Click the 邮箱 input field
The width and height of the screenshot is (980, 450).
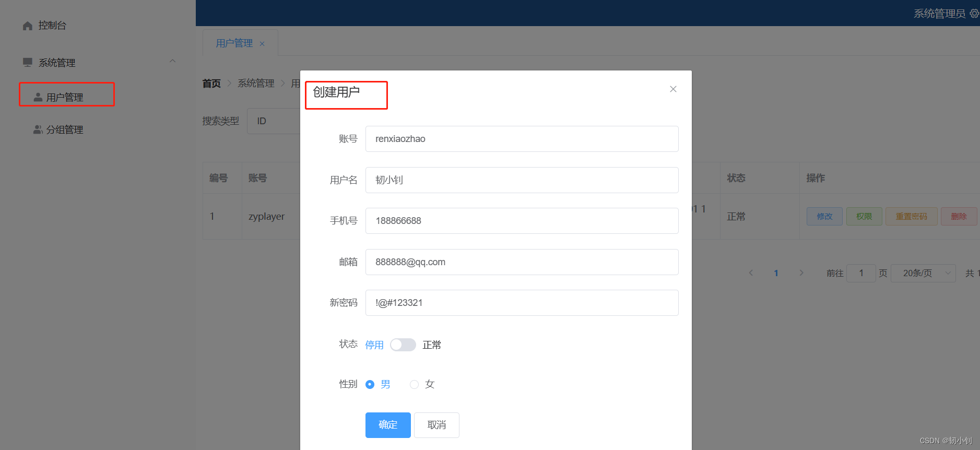click(522, 262)
